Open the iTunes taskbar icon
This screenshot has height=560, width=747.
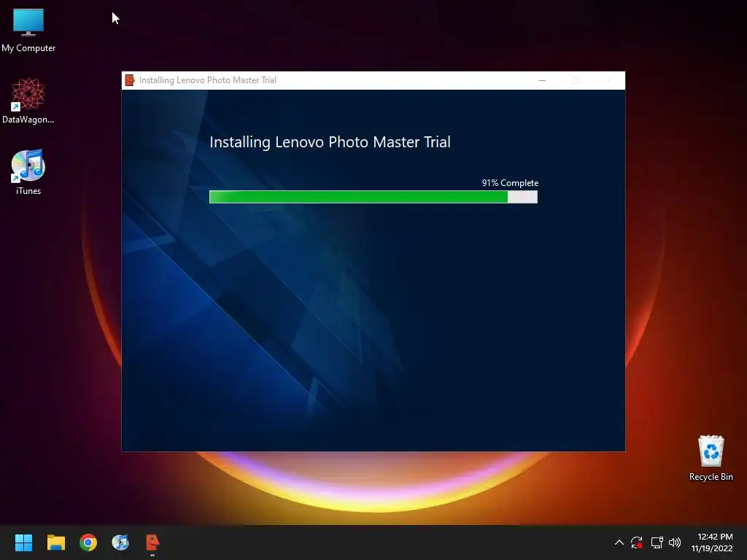tap(120, 542)
